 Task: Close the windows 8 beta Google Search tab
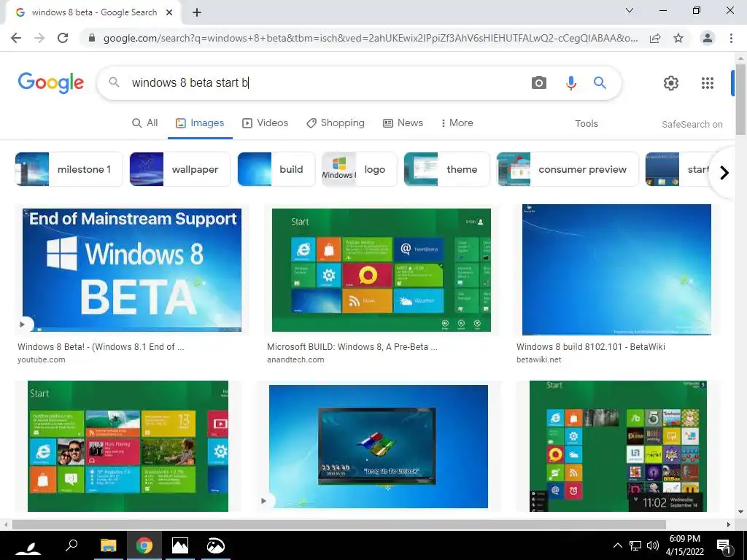coord(169,13)
